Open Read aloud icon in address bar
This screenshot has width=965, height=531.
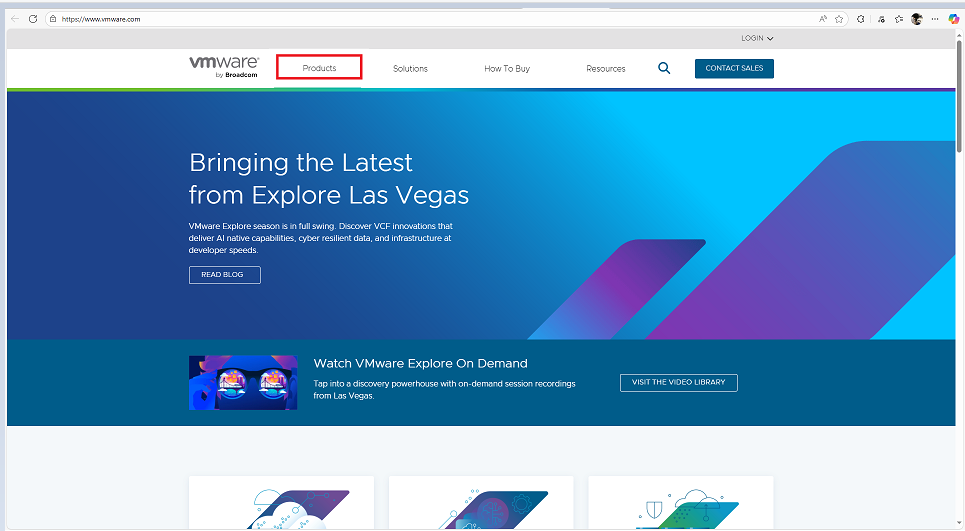[823, 19]
